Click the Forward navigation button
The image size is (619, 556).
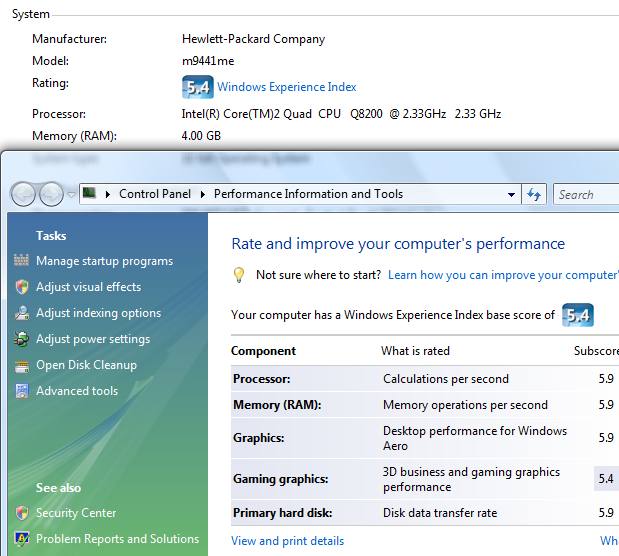51,194
